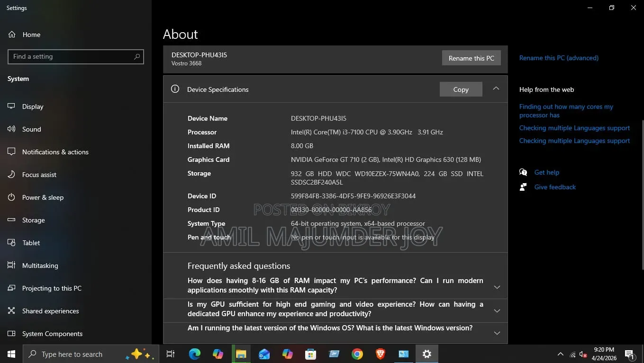Open Rename this PC (advanced) link
The width and height of the screenshot is (644, 363).
point(559,58)
